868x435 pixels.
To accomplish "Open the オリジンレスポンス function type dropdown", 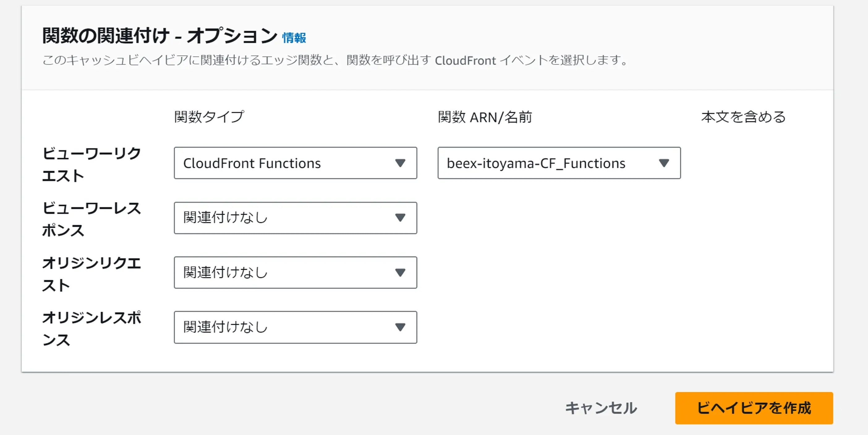I will click(x=295, y=327).
